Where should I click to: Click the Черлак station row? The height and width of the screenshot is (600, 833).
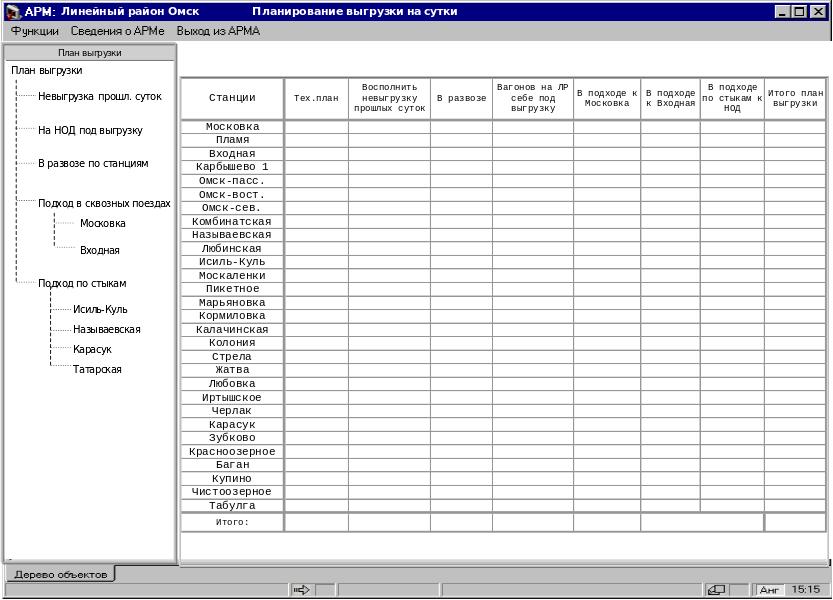(232, 411)
